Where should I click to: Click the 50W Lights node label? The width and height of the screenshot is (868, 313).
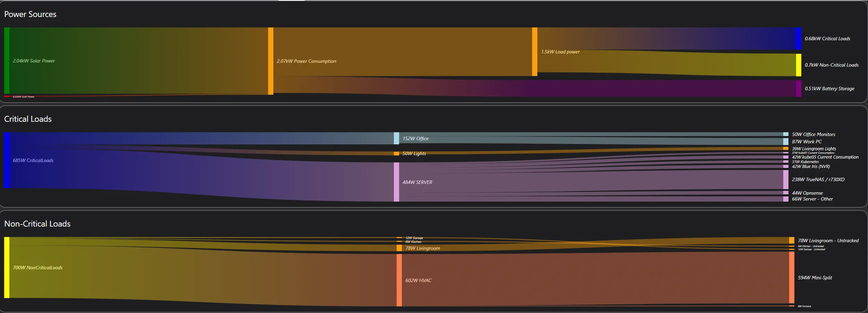(x=414, y=153)
